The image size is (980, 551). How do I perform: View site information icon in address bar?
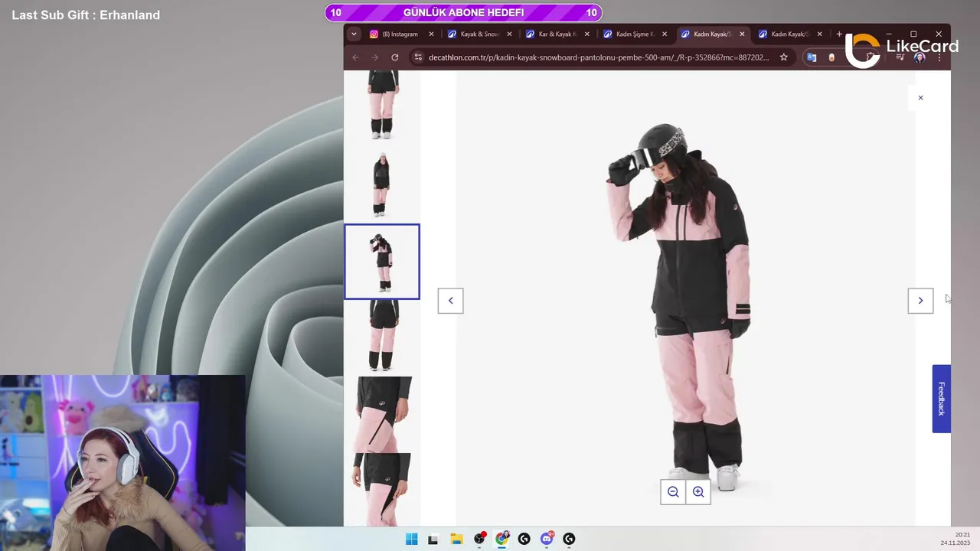(x=417, y=57)
